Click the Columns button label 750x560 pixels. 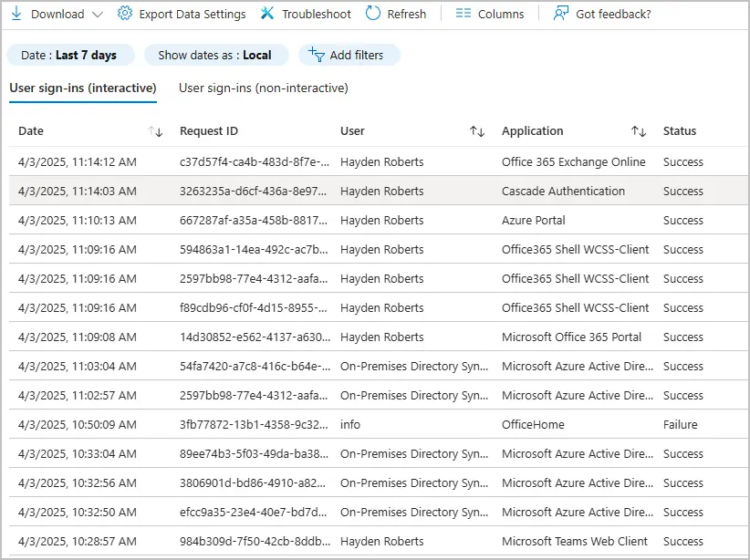(501, 15)
